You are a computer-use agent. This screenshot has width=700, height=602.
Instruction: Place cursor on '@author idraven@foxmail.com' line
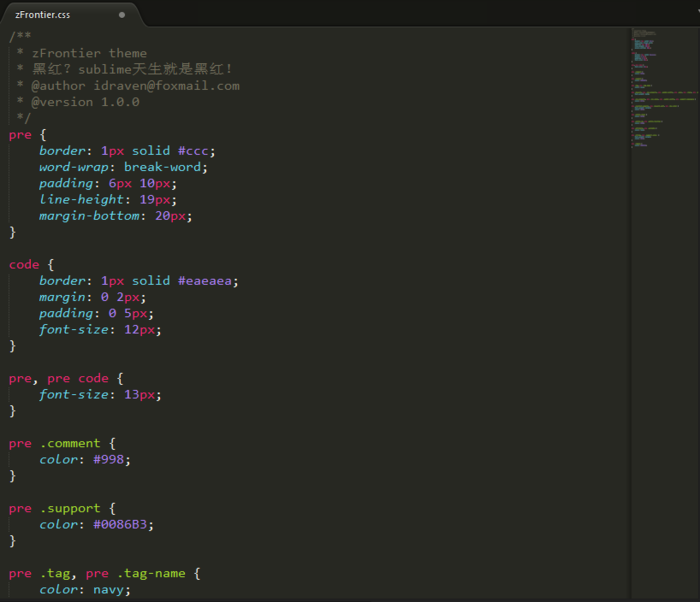[x=135, y=86]
